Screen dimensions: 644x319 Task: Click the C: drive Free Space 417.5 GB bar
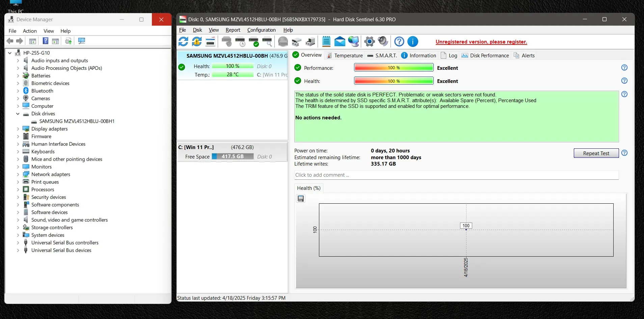point(233,156)
